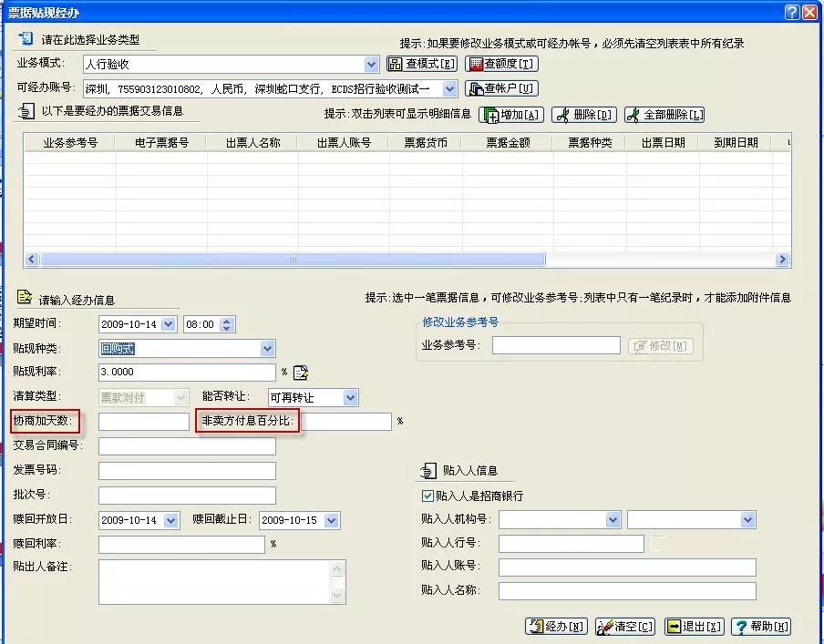Click the 交易合同编号 input field
This screenshot has height=644, width=824.
point(187,446)
